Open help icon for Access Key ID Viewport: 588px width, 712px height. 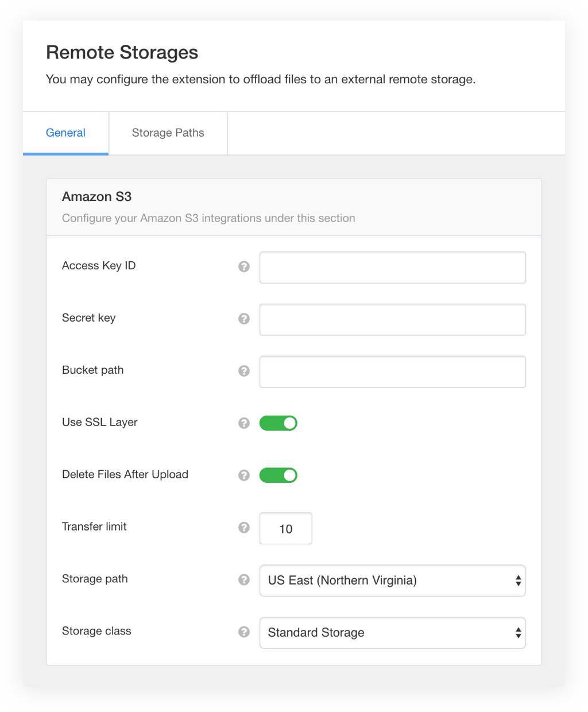pyautogui.click(x=244, y=266)
